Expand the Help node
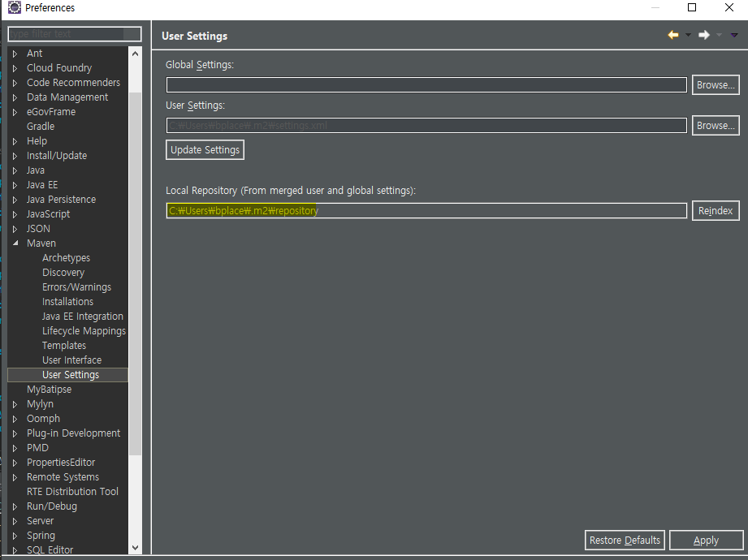 click(15, 141)
